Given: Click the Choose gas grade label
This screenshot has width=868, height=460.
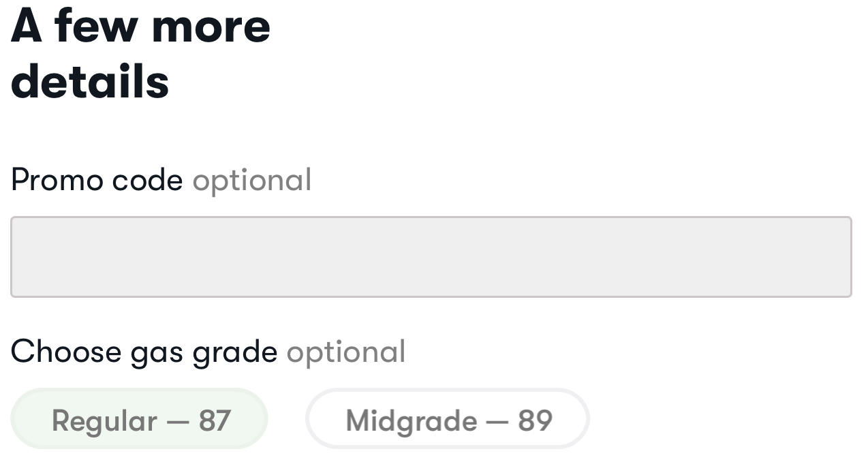Looking at the screenshot, I should [x=144, y=352].
